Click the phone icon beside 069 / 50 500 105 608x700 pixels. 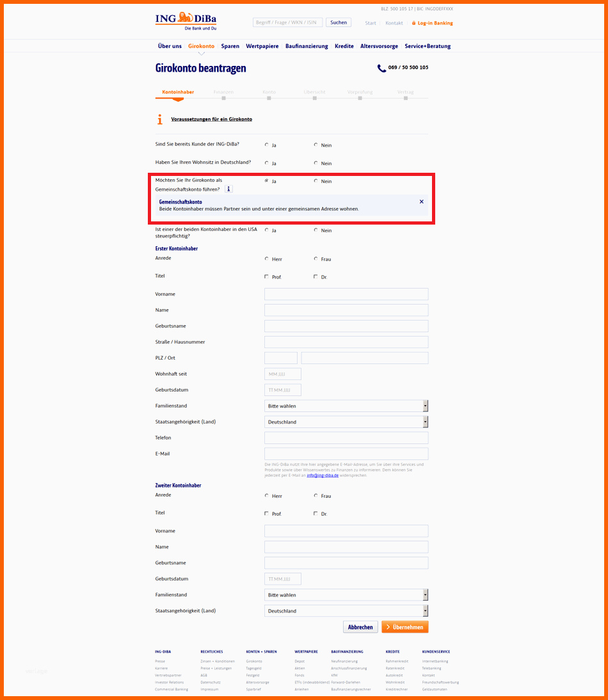point(381,68)
